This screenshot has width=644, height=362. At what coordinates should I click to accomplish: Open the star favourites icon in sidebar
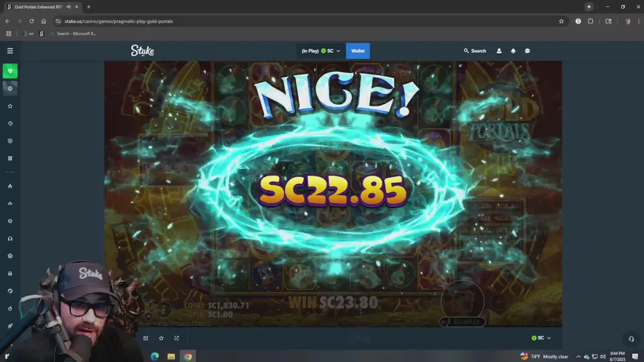pos(10,106)
